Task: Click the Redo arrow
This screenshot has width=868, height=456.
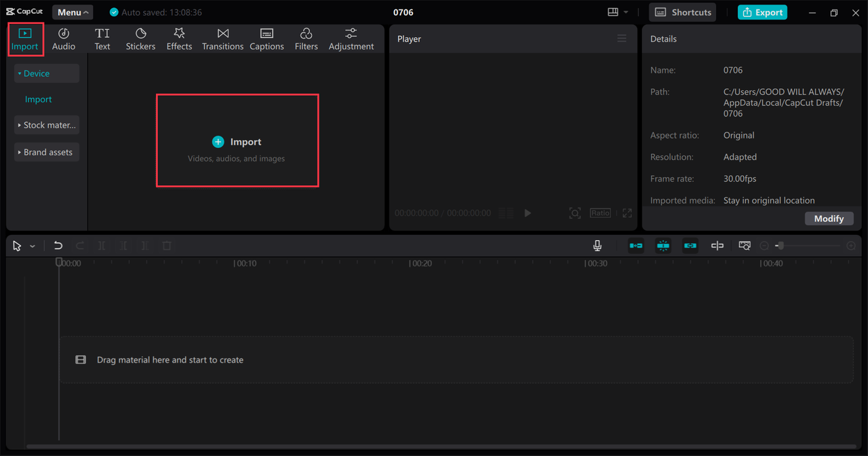Action: [80, 246]
